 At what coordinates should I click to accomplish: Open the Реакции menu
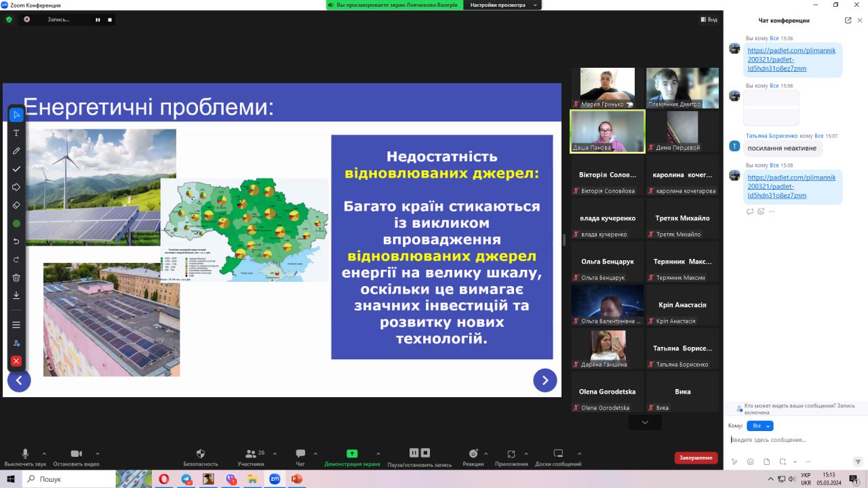coord(473,457)
